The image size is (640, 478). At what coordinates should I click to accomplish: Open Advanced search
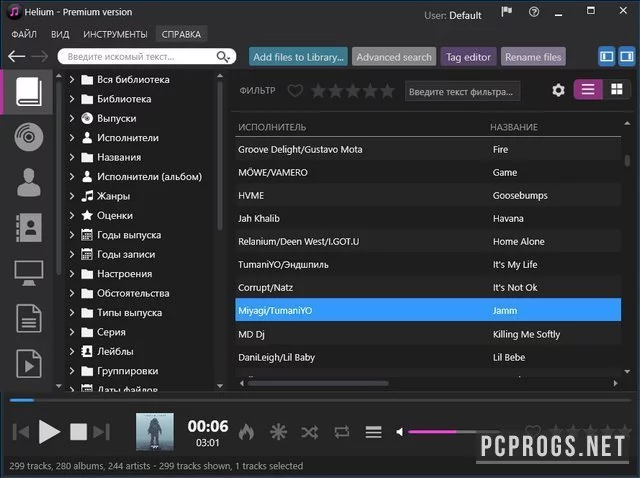pos(394,57)
